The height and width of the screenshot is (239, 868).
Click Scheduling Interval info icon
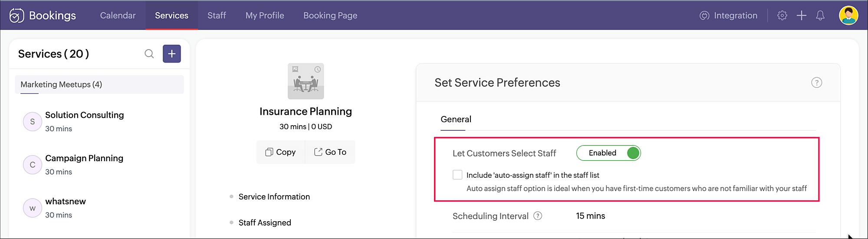tap(538, 216)
